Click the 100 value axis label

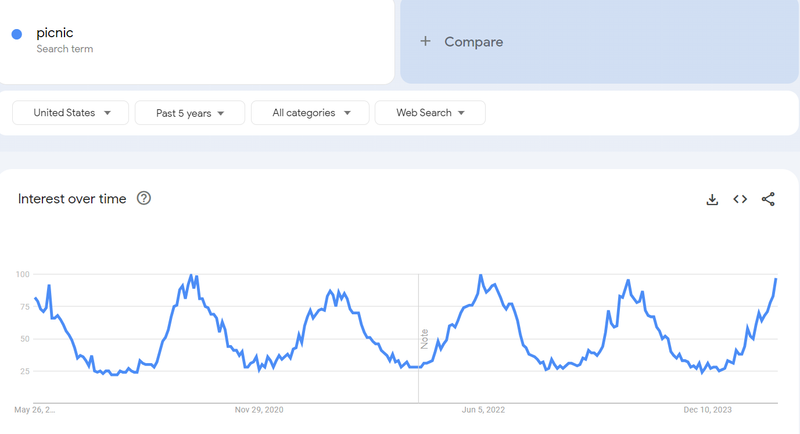(x=22, y=274)
